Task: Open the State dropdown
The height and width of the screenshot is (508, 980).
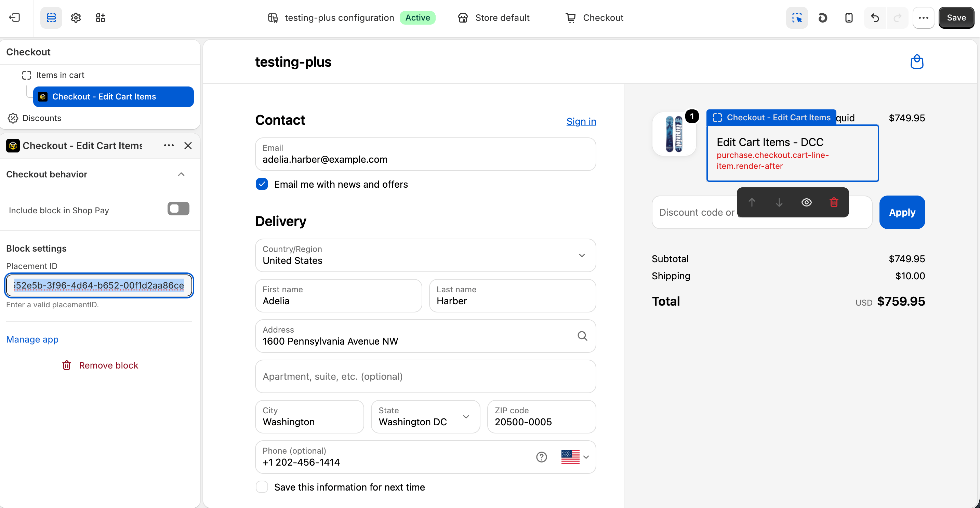Action: 425,416
